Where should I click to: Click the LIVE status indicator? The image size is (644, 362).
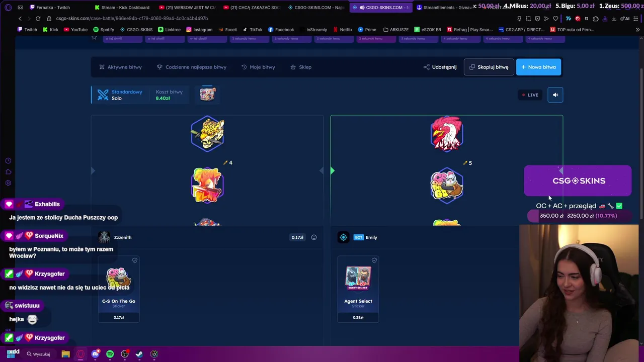coord(530,95)
